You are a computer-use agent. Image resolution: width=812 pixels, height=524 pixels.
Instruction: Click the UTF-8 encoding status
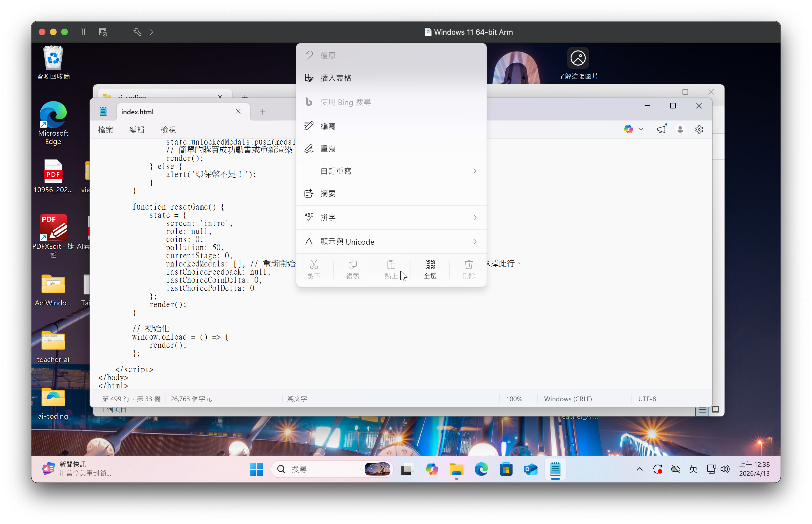tap(647, 399)
